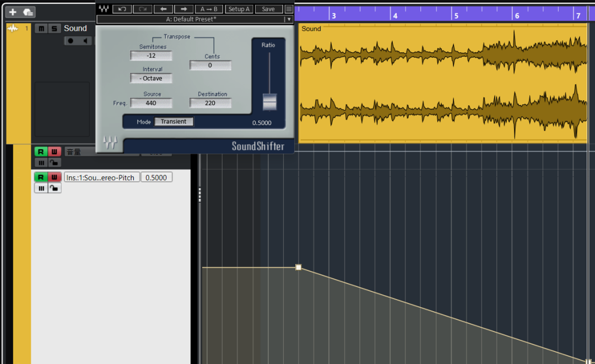Go to previous preset with left arrow
Screen dimensions: 595x364
(x=163, y=9)
